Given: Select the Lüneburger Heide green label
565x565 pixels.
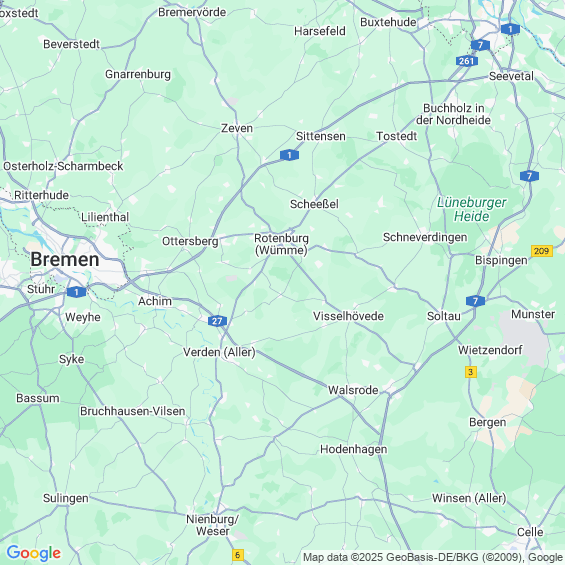Looking at the screenshot, I should click(472, 209).
